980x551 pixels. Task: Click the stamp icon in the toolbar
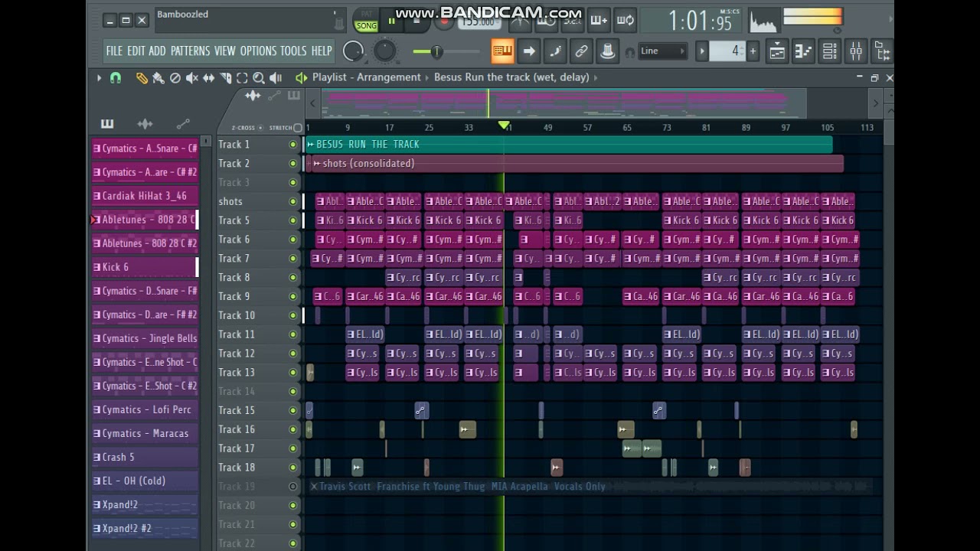[x=608, y=51]
